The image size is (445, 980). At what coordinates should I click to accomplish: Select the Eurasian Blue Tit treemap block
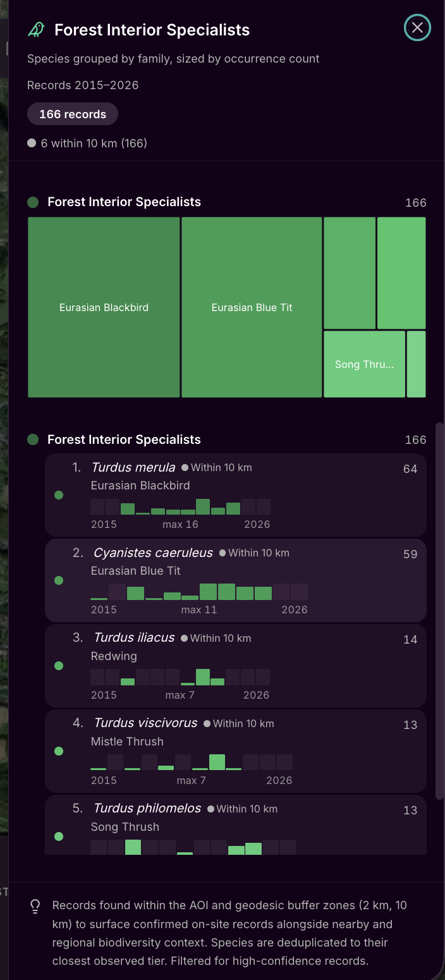tap(252, 307)
